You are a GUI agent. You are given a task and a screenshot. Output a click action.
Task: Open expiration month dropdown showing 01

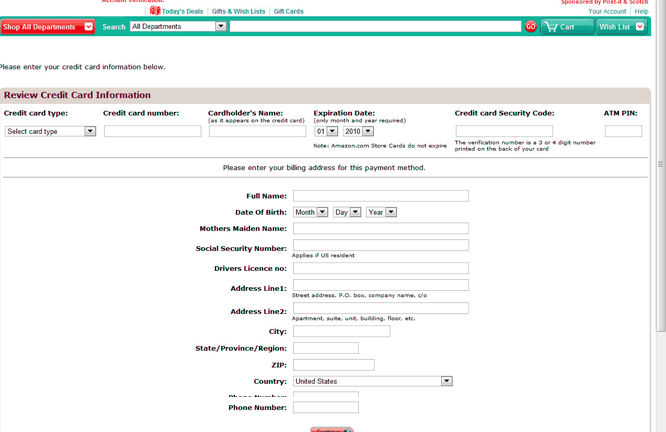(x=326, y=131)
